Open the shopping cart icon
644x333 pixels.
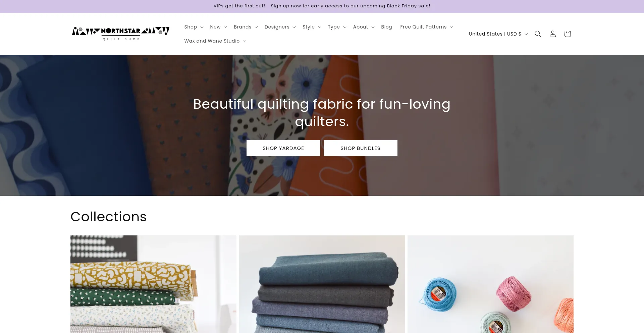point(567,34)
